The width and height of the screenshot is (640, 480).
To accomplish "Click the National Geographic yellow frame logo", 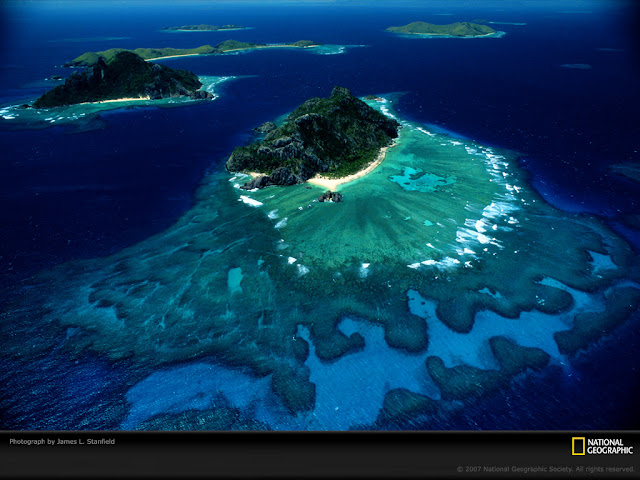I will [578, 446].
